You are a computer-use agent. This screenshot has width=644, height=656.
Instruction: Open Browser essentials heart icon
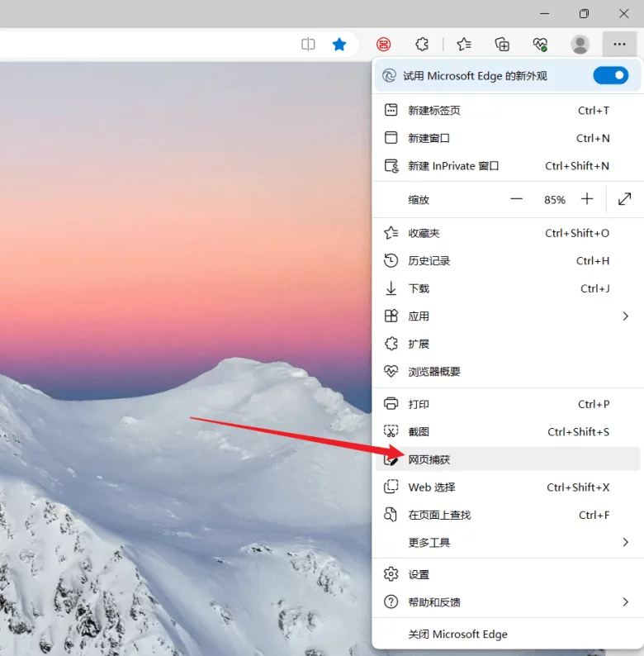[540, 45]
